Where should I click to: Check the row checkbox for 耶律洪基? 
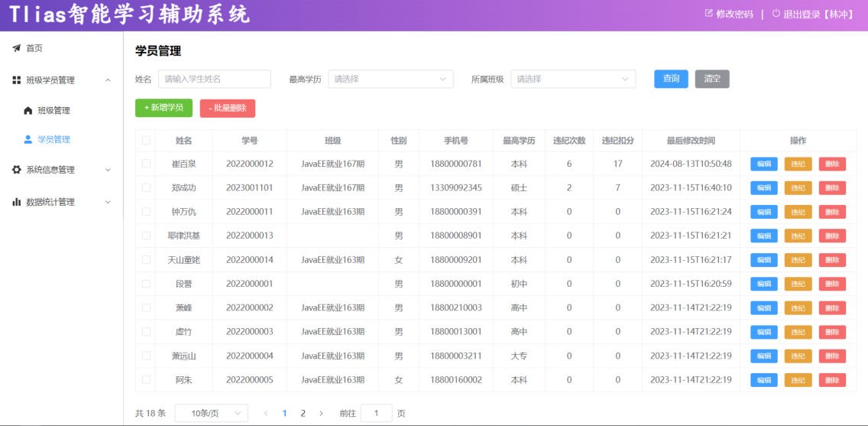146,236
